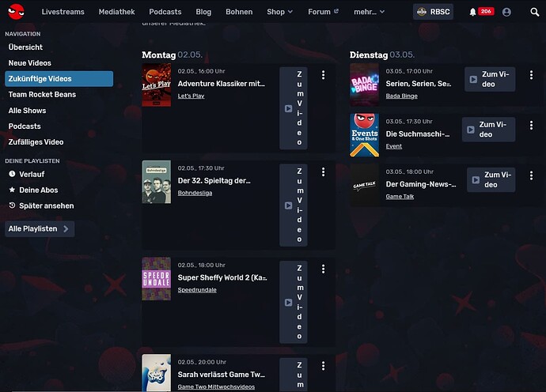The image size is (546, 392).
Task: Open three-dot menu for Adventure Klassiker
Action: pos(323,75)
